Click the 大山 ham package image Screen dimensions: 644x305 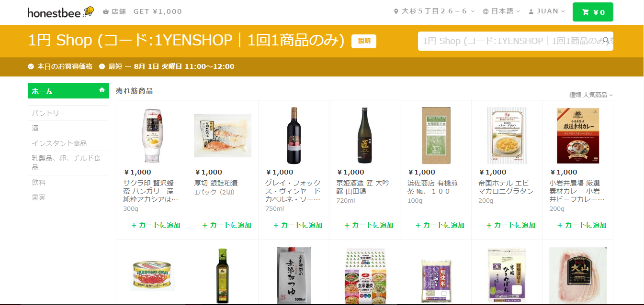pyautogui.click(x=578, y=276)
